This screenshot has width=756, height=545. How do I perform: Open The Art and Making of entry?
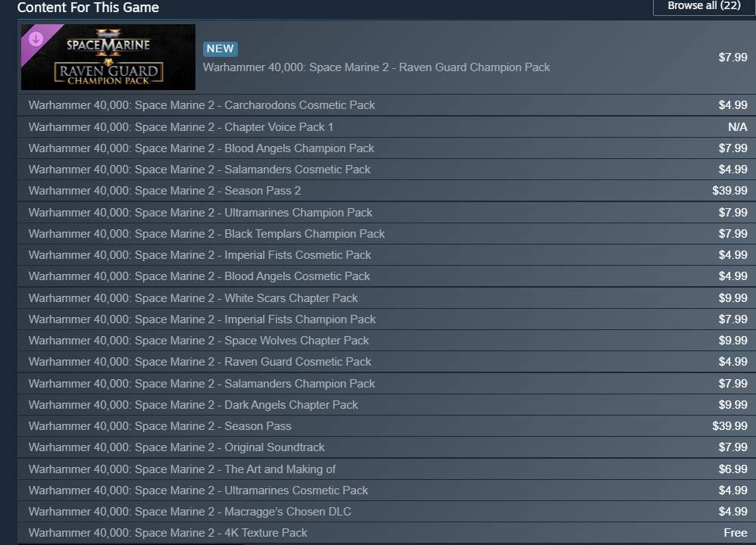[386, 469]
